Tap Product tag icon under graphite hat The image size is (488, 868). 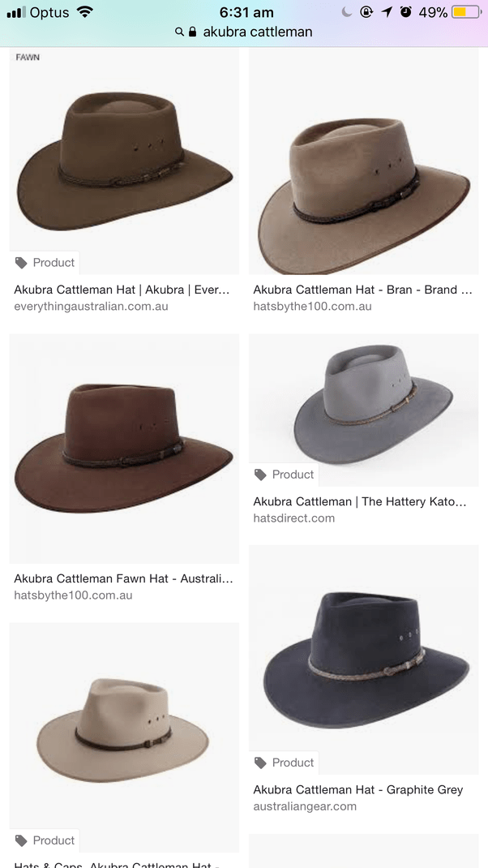(x=260, y=763)
